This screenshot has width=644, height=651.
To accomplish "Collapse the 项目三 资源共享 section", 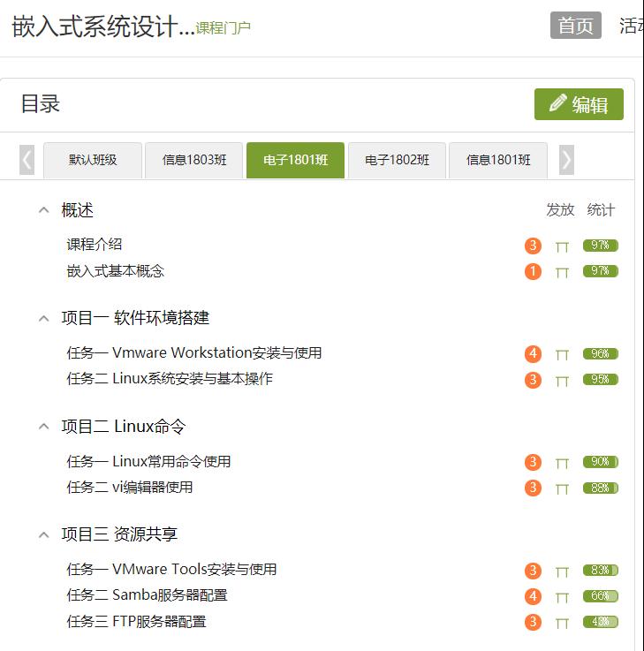I will click(43, 534).
